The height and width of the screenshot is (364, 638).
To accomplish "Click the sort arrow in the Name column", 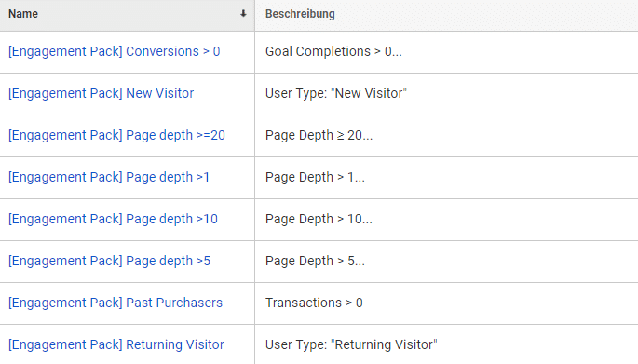I will [243, 14].
